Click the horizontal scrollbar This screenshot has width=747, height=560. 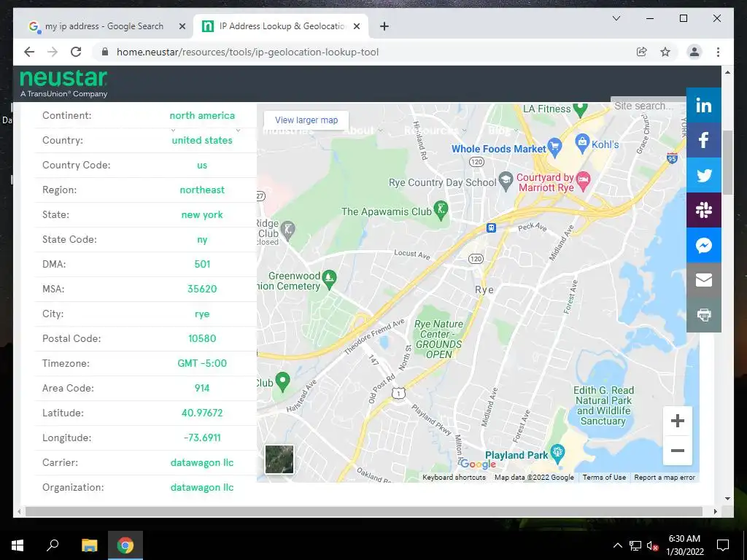[364, 511]
